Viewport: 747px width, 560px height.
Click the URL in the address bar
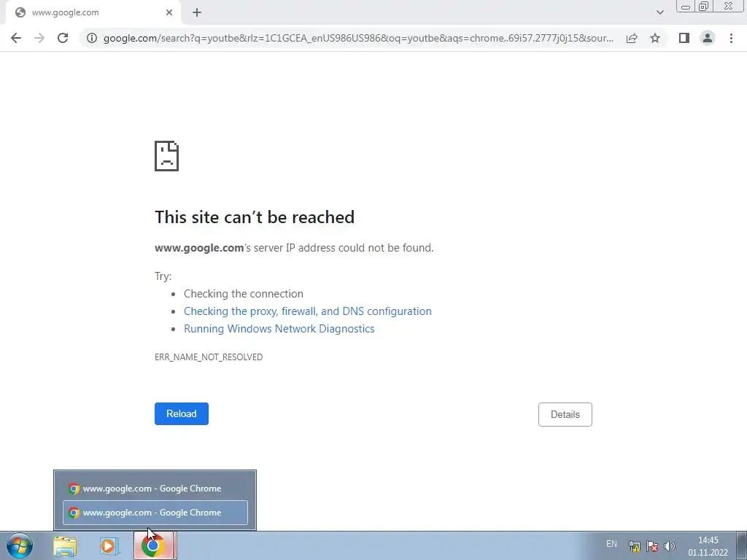point(358,38)
